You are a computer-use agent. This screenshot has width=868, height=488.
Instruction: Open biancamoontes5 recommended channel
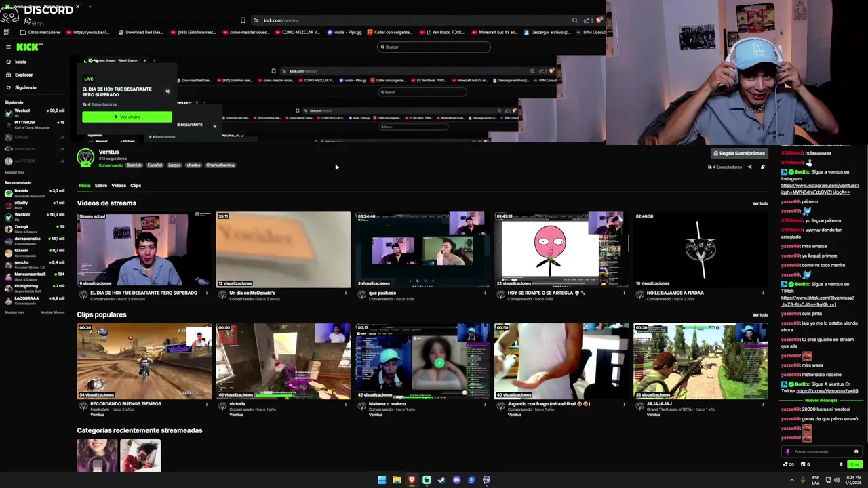[34, 276]
